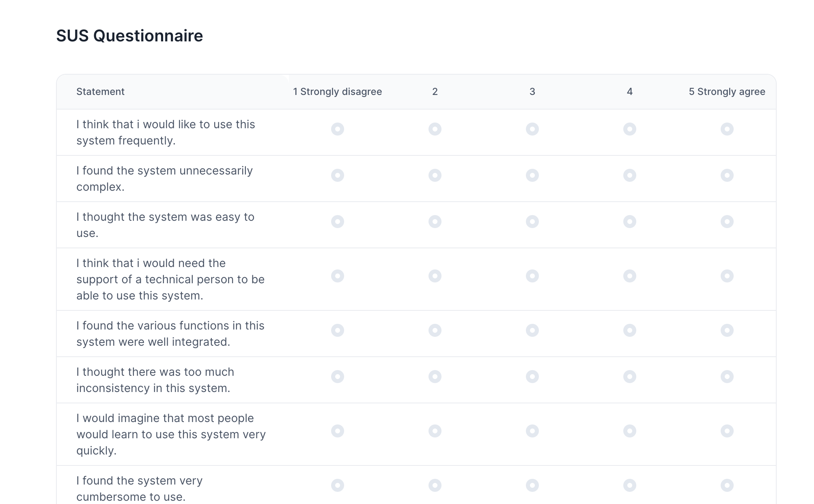The image size is (814, 504).
Task: Select 4 for 'too much inconsistency'
Action: tap(630, 377)
